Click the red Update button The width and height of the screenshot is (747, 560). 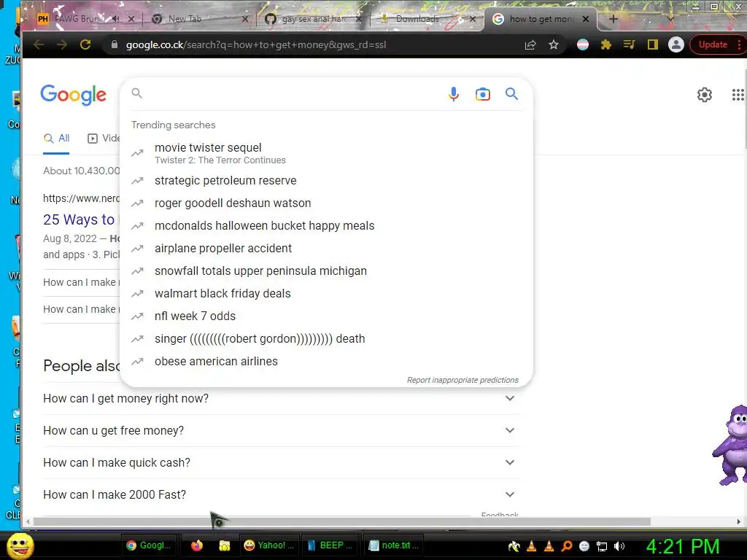point(713,44)
